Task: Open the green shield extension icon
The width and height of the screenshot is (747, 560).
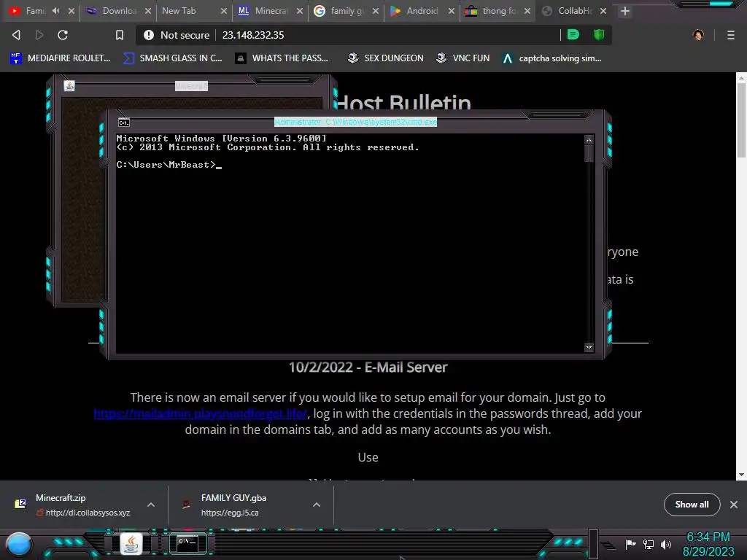Action: pos(599,35)
